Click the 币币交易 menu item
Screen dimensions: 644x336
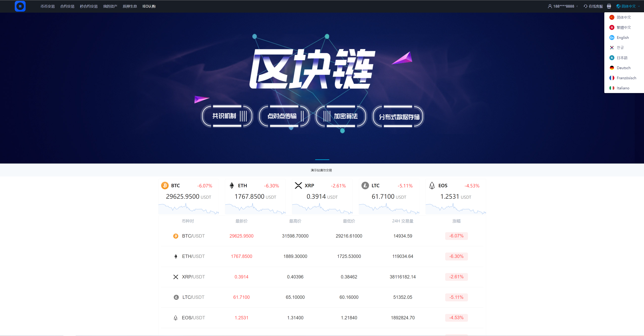point(48,6)
